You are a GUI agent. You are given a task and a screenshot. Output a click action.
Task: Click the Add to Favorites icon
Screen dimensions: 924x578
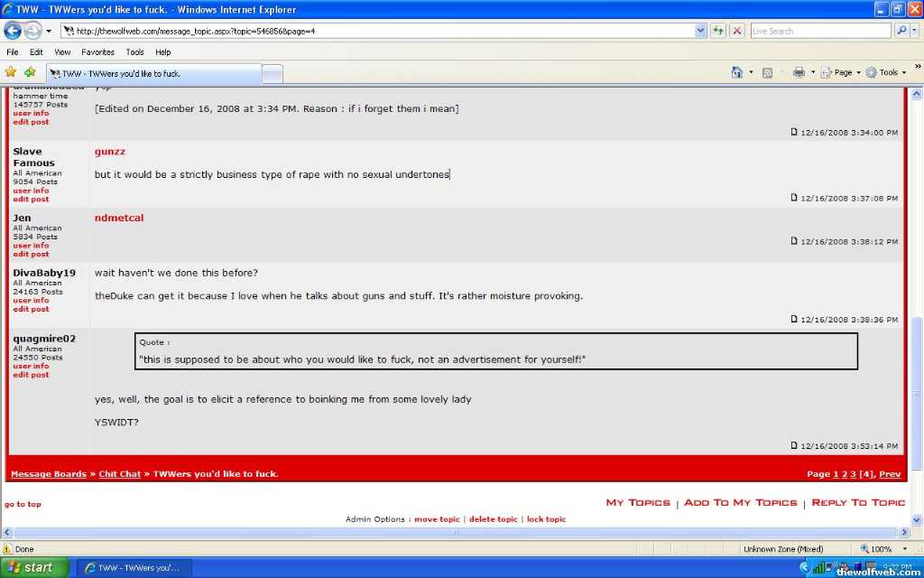coord(30,72)
